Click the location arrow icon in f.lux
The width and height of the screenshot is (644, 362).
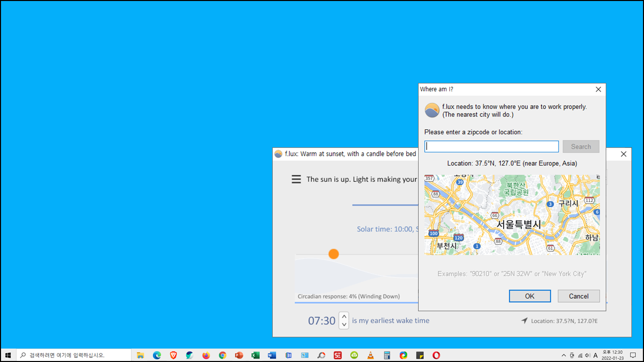(x=525, y=321)
